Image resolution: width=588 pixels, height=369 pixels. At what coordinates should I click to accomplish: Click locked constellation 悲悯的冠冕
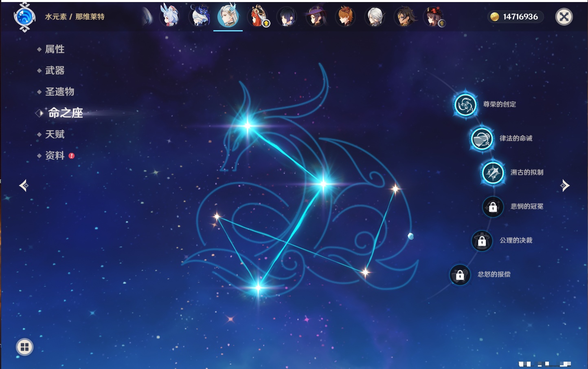click(493, 207)
